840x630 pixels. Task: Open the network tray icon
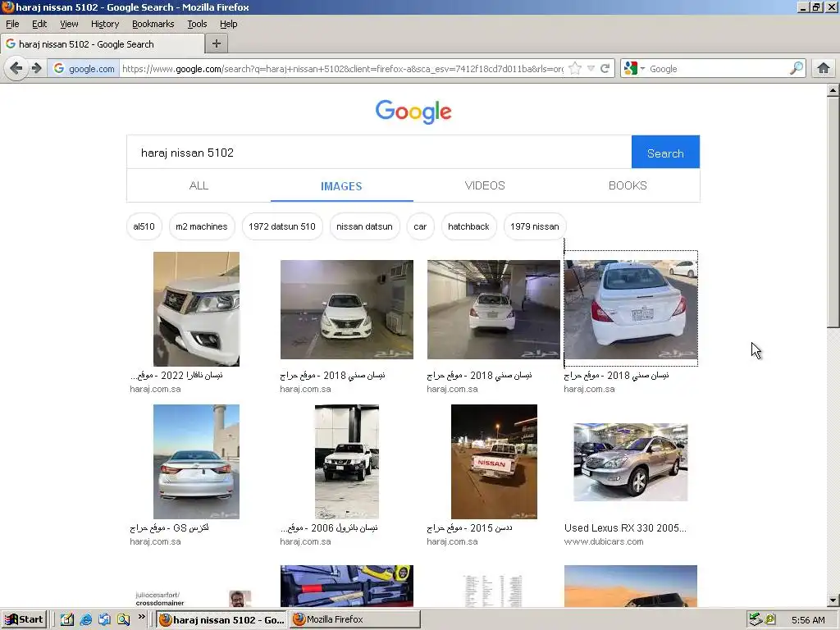point(756,619)
